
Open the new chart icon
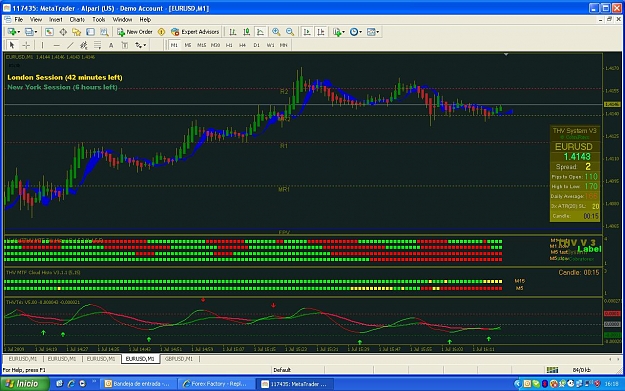12,32
